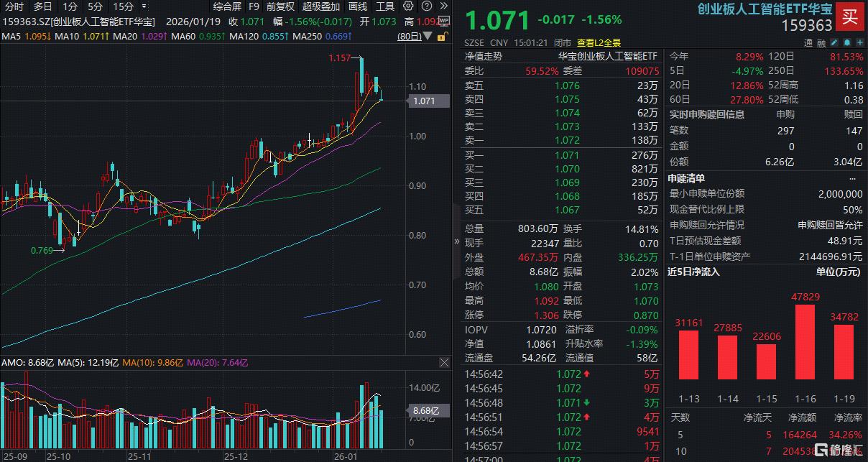Image resolution: width=868 pixels, height=462 pixels.
Task: Click the WP monitor icon
Action: [x=443, y=22]
